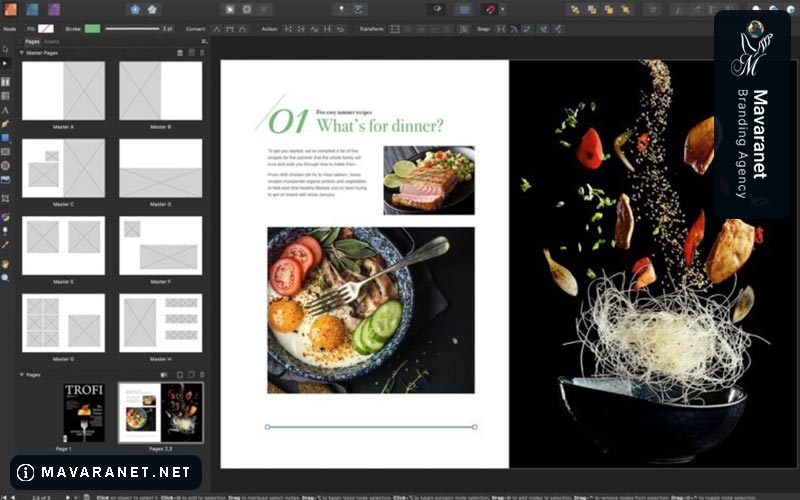The height and width of the screenshot is (500, 800).
Task: Select the Vector Crop tool
Action: point(6,198)
